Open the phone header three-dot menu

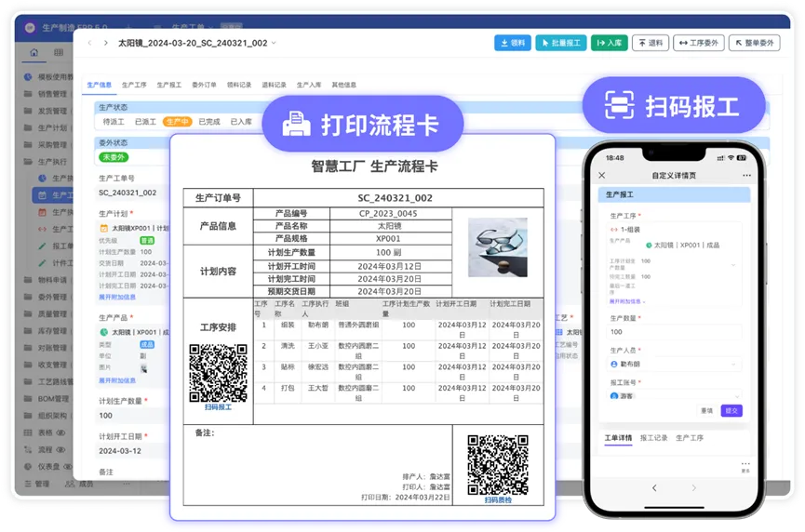pos(746,176)
